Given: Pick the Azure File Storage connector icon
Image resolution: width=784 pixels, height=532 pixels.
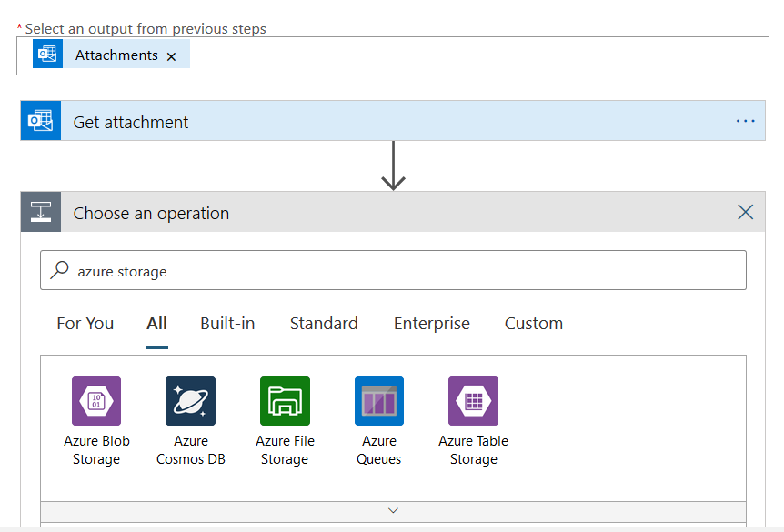Looking at the screenshot, I should pyautogui.click(x=285, y=401).
